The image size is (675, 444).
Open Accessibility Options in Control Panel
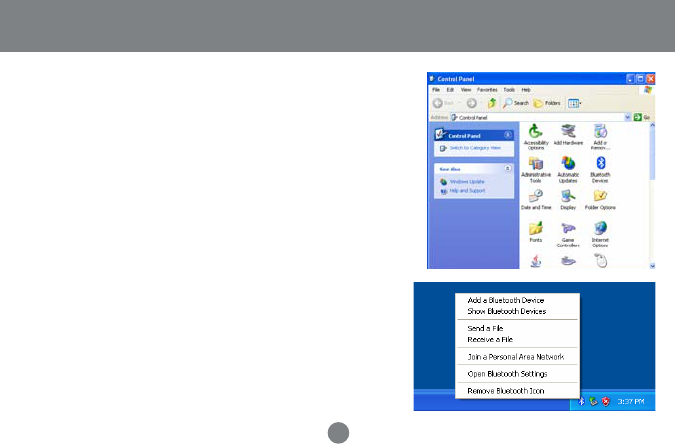[536, 137]
